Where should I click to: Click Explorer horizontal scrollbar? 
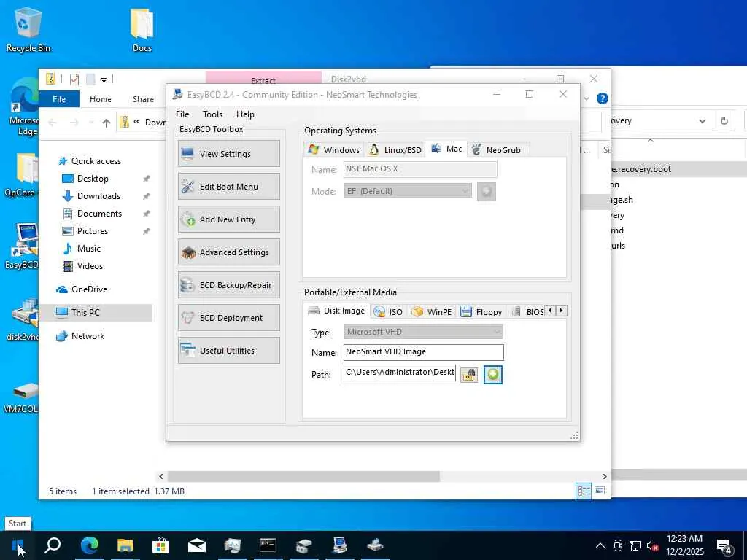[303, 476]
